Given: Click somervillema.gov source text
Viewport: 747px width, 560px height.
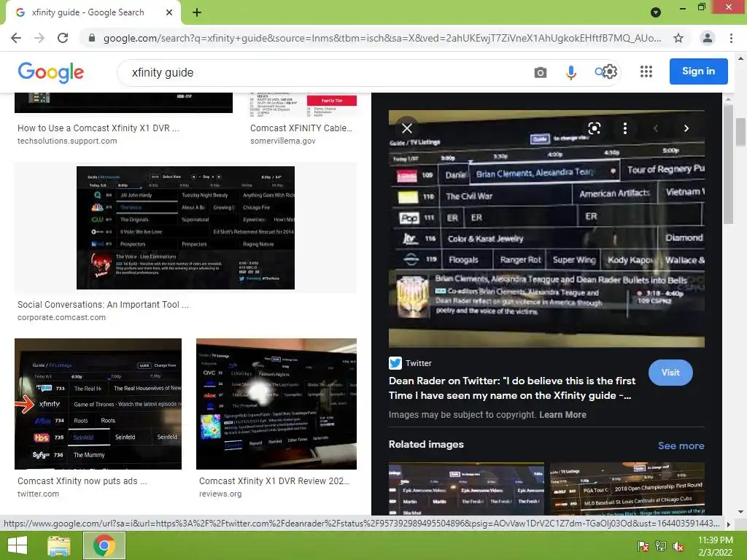Looking at the screenshot, I should [x=283, y=141].
